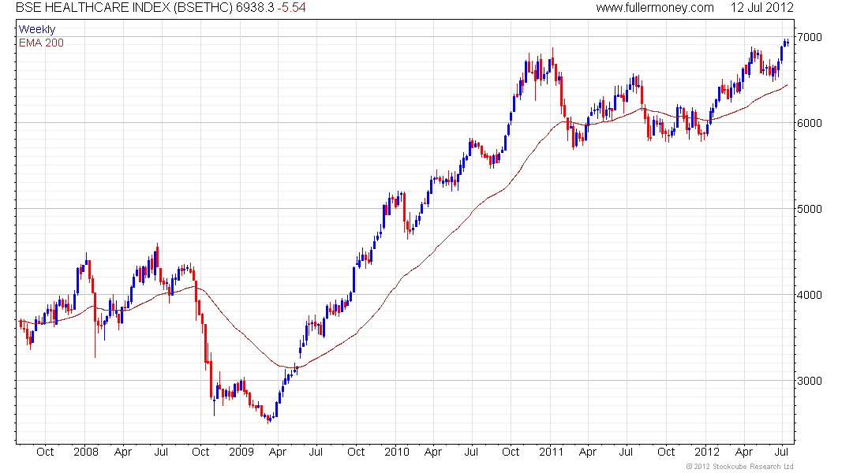Click the last Jul label on time axis

[781, 452]
